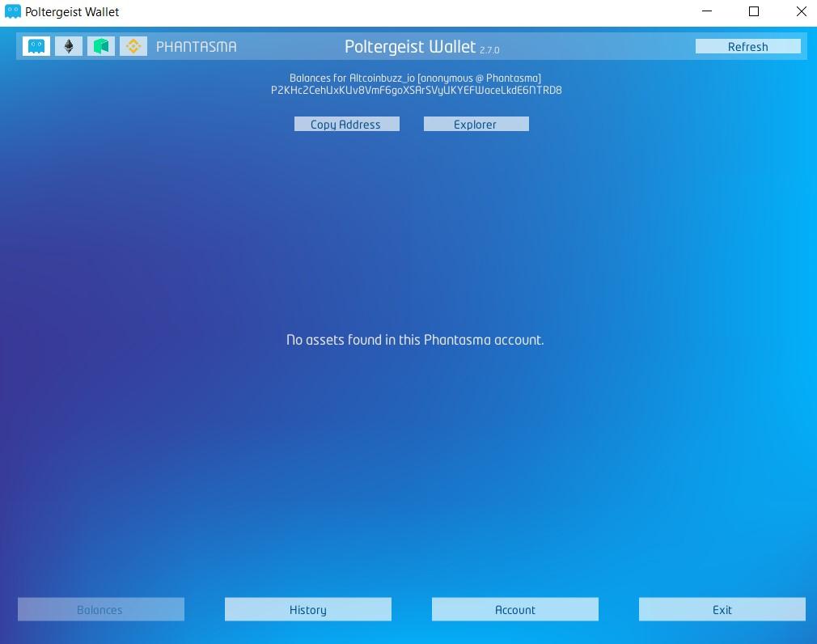Switch to the Ethereum chain icon
This screenshot has height=644, width=817.
[69, 46]
